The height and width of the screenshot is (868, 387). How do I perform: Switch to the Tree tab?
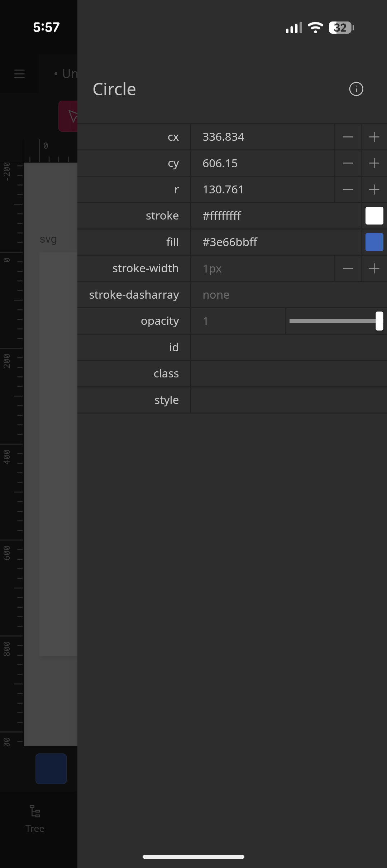click(x=35, y=819)
